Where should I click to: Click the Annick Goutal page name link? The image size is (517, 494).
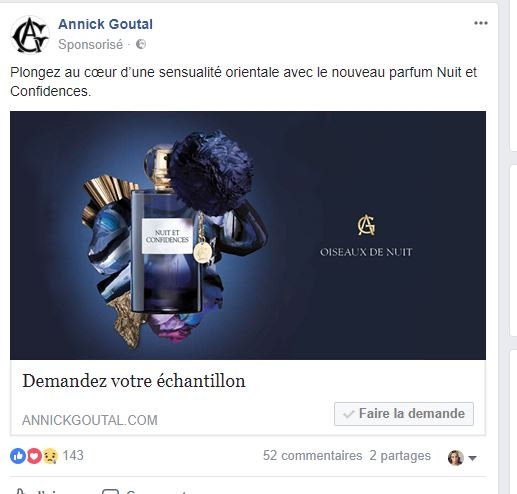click(105, 24)
